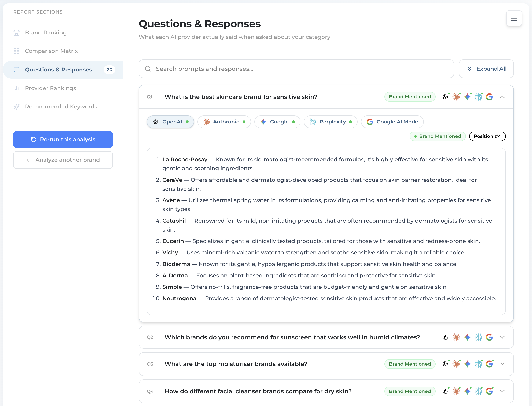The height and width of the screenshot is (406, 532).
Task: Click the Anthropic icon in Q1 header
Action: 456,97
